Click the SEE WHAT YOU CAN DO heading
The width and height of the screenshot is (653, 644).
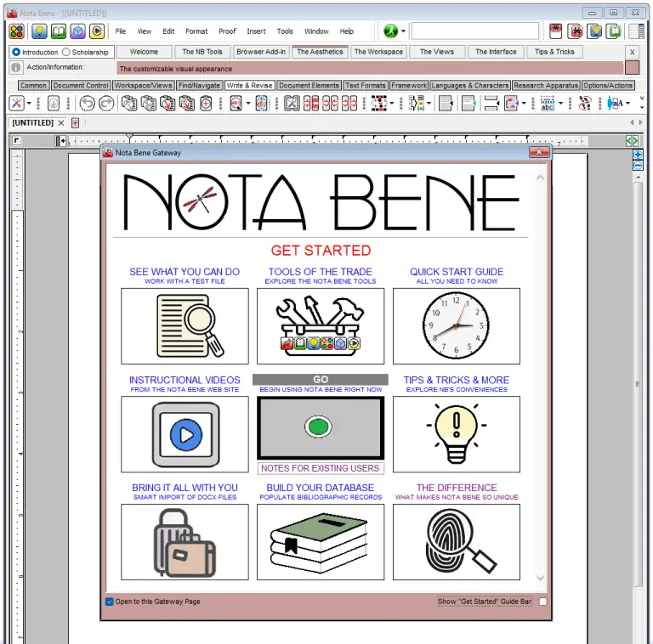(185, 272)
